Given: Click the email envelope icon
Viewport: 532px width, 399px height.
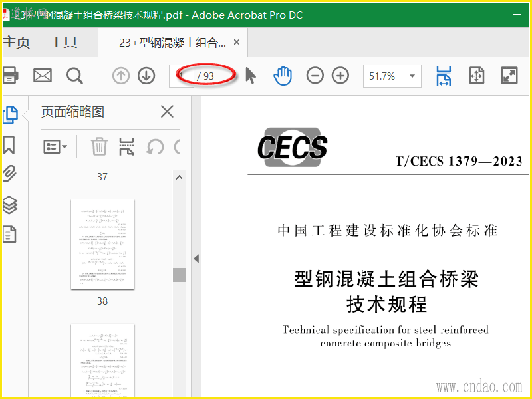Looking at the screenshot, I should pos(43,75).
